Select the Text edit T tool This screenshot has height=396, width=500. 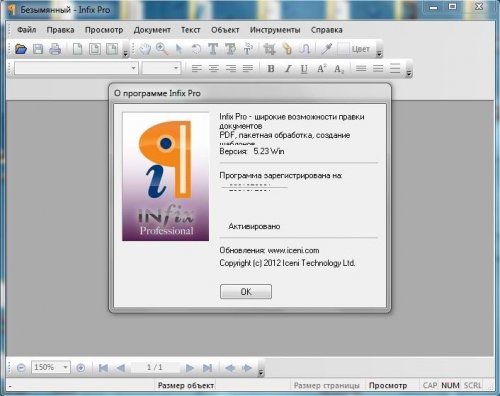point(213,49)
